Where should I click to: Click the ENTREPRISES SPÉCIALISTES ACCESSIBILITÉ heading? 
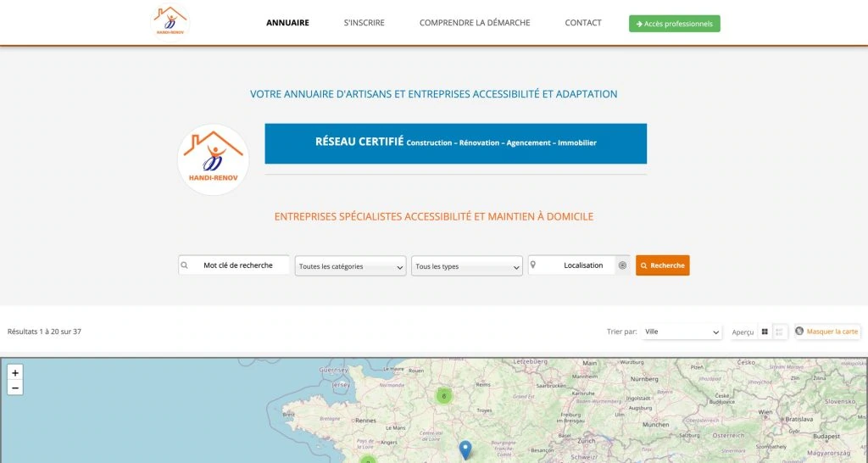tap(433, 216)
